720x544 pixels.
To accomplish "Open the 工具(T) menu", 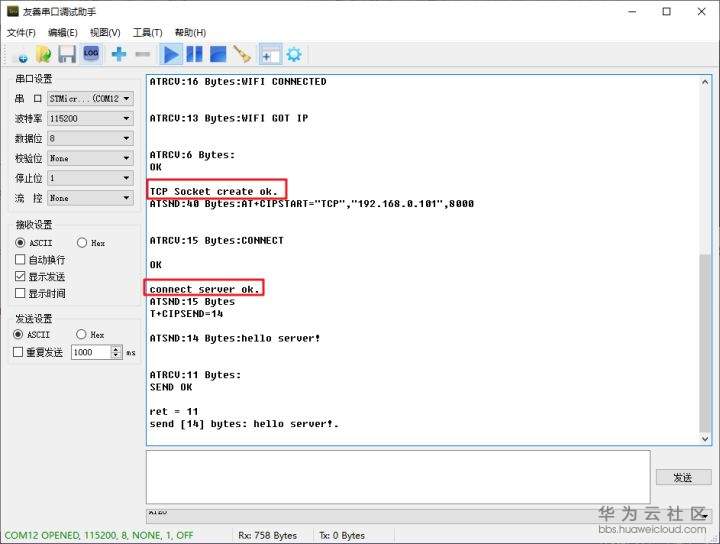I will tap(147, 33).
